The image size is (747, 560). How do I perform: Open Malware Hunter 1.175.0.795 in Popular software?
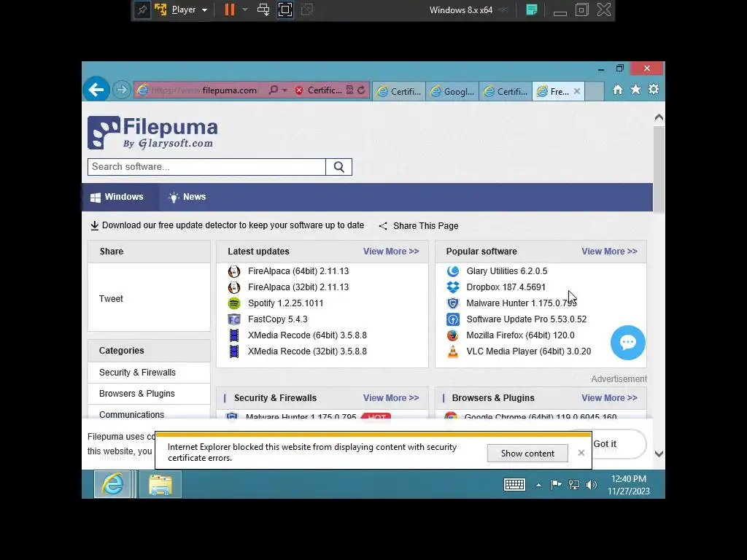[521, 303]
